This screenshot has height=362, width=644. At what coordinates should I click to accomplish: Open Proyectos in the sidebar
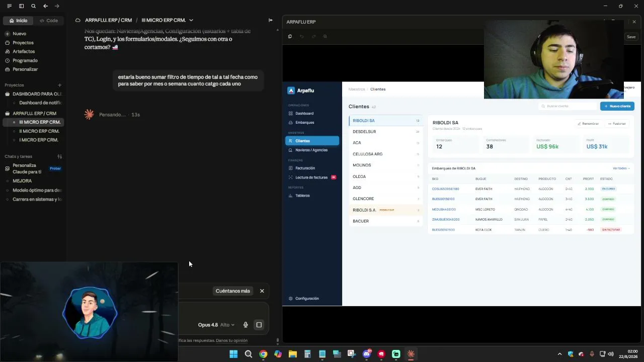(x=23, y=43)
